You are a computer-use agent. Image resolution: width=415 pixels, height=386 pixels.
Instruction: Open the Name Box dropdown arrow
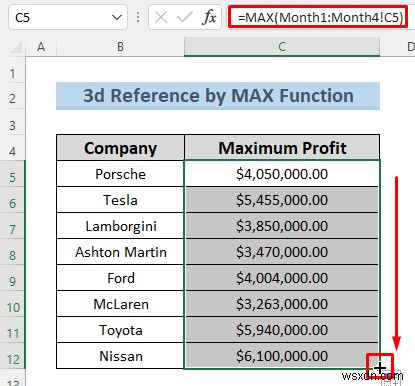[x=117, y=17]
